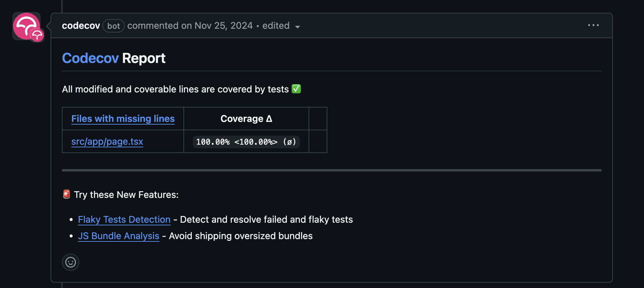
Task: Click the red siren emoji icon
Action: point(67,194)
